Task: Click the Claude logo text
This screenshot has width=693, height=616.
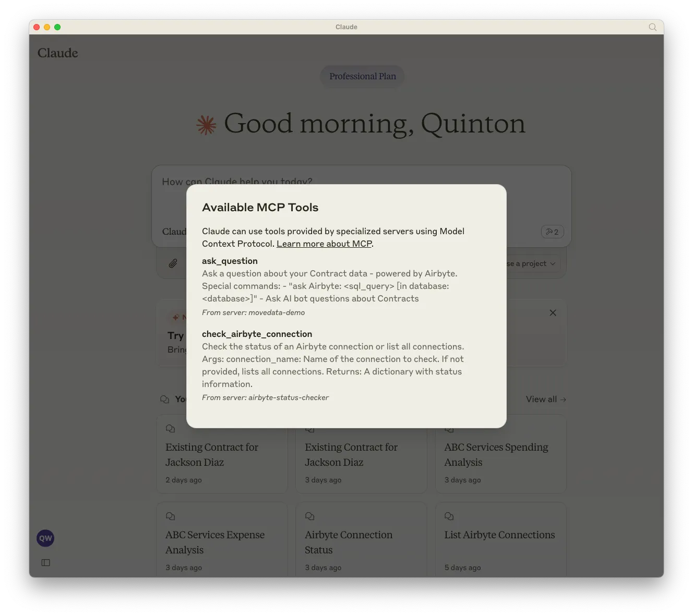Action: [x=58, y=53]
